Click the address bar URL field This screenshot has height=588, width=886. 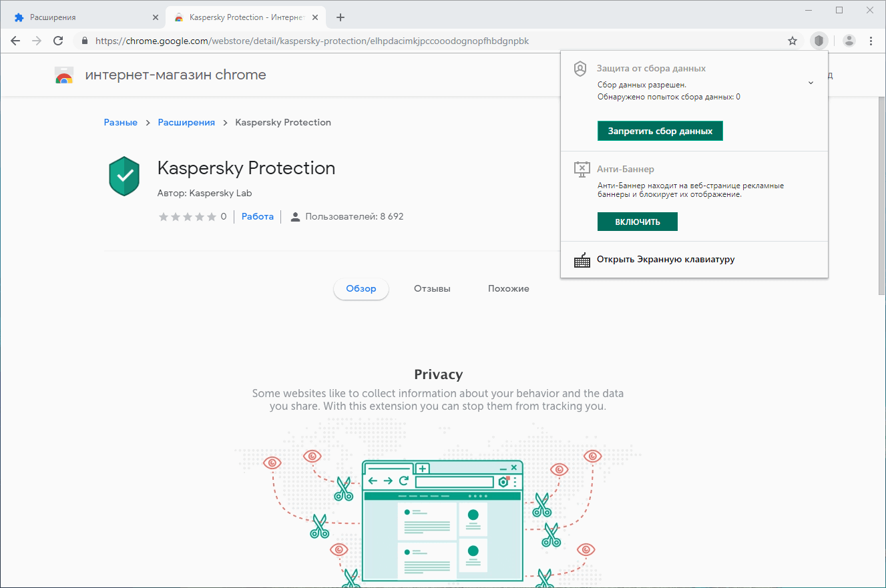[401, 41]
